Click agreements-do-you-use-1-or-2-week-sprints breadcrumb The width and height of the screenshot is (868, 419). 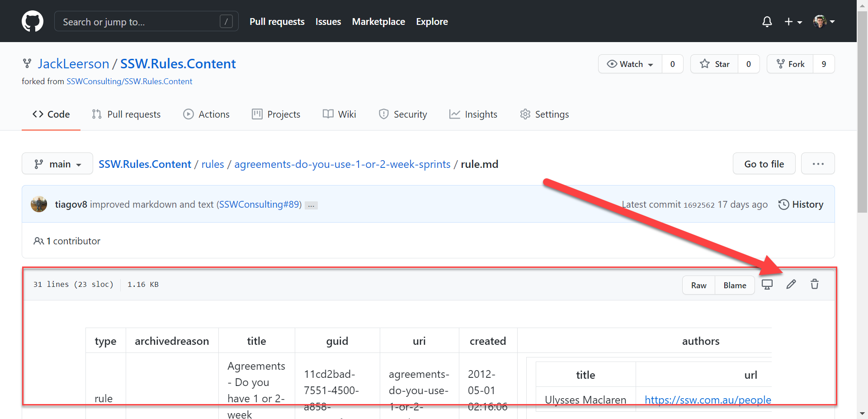click(x=342, y=164)
